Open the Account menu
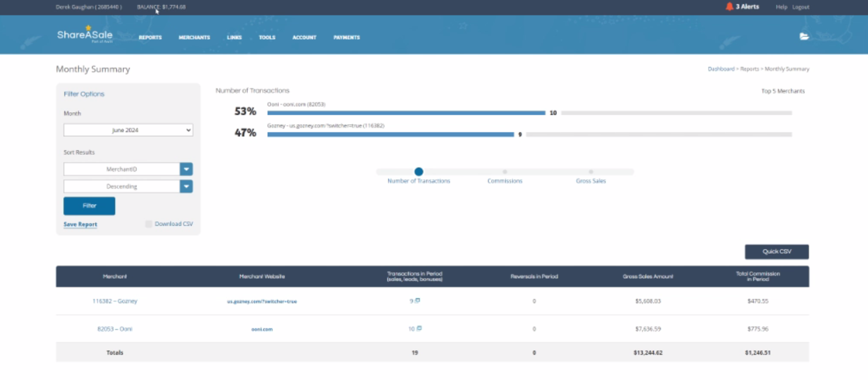This screenshot has height=380, width=868. (x=304, y=37)
